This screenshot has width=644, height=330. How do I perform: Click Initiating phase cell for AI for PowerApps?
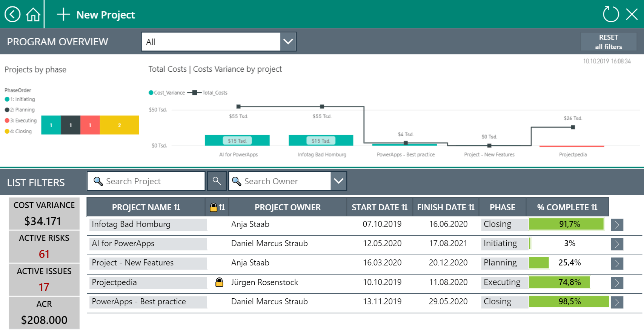(504, 244)
